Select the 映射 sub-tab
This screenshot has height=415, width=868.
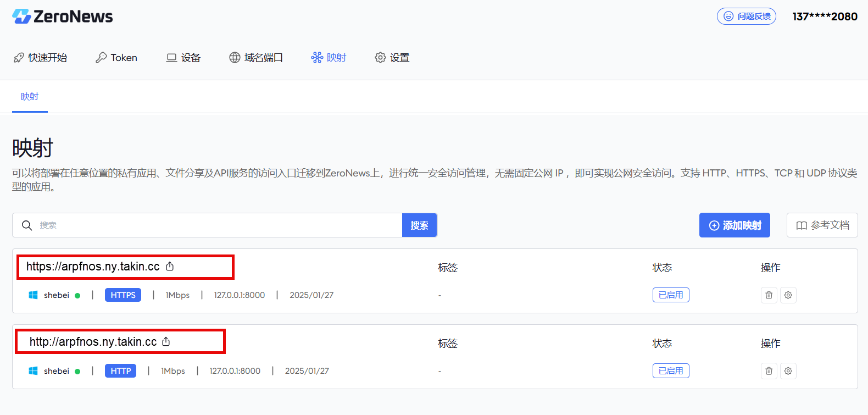30,97
